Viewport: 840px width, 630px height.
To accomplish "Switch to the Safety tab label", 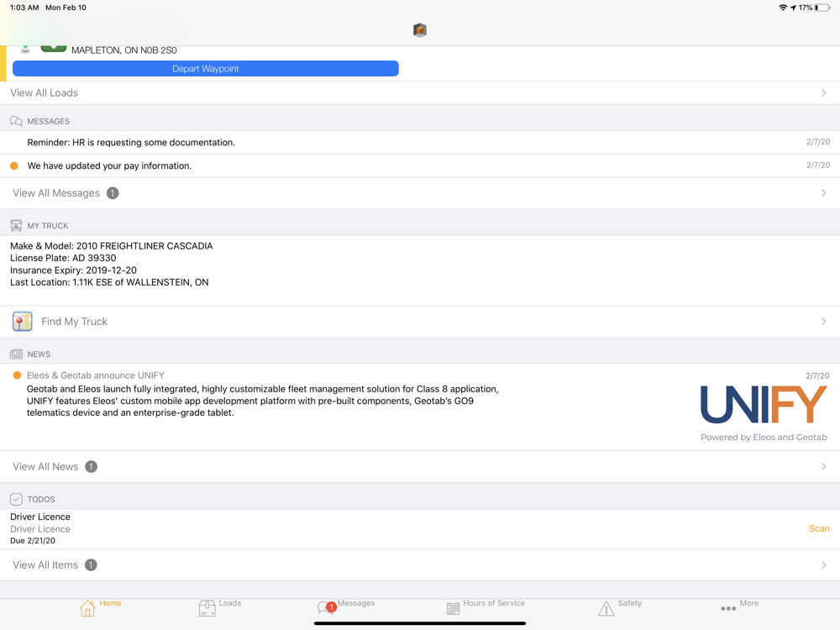I will click(629, 603).
